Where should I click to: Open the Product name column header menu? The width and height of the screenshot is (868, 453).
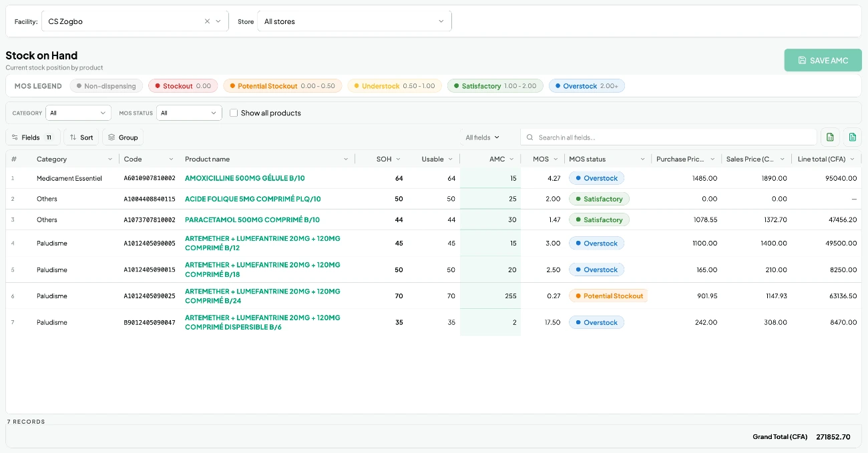point(346,159)
